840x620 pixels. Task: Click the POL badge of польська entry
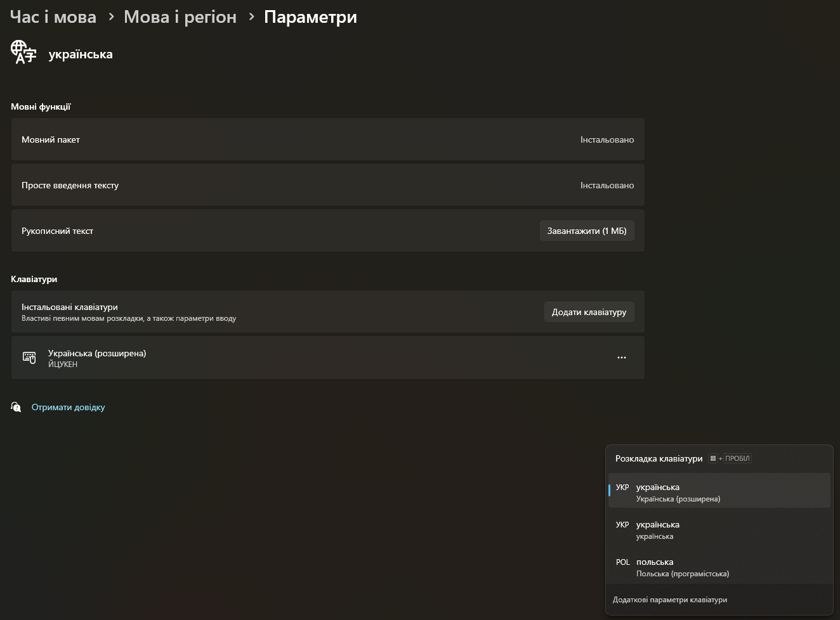(622, 562)
